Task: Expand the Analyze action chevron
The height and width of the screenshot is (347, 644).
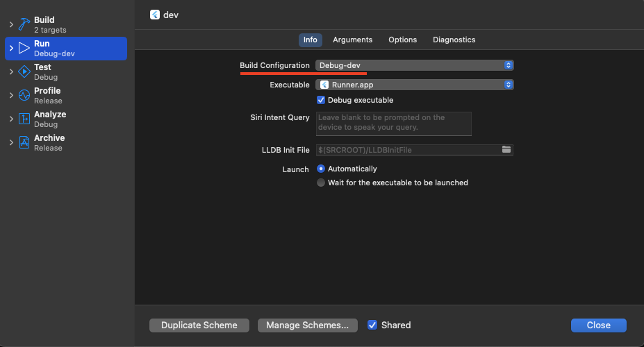Action: click(12, 119)
